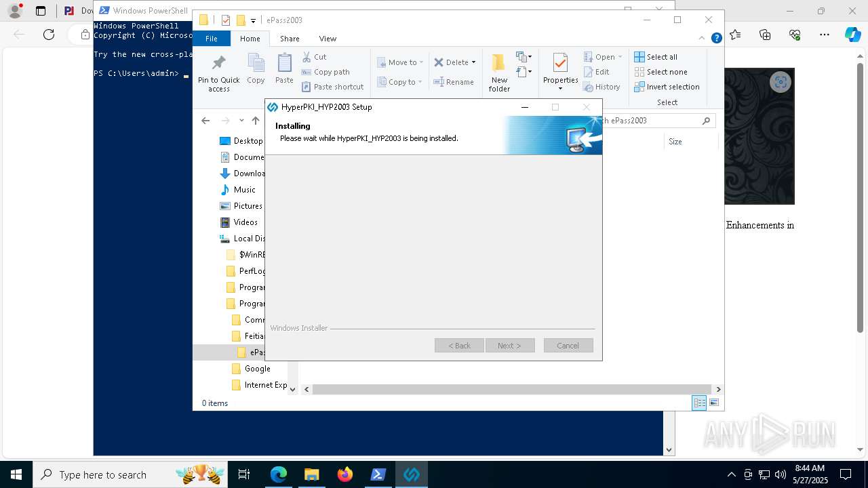Click Open in the ribbon
Image resolution: width=868 pixels, height=488 pixels.
pyautogui.click(x=602, y=57)
